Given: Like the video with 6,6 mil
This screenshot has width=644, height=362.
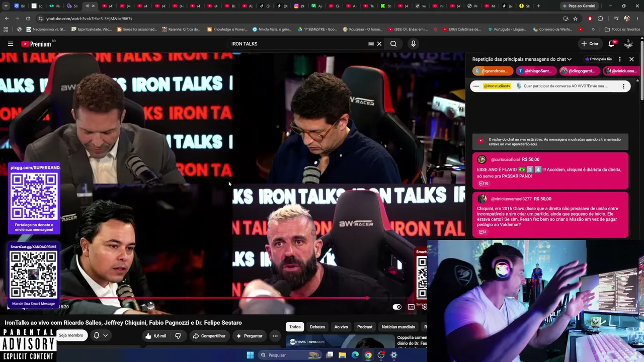Looking at the screenshot, I should [x=156, y=336].
